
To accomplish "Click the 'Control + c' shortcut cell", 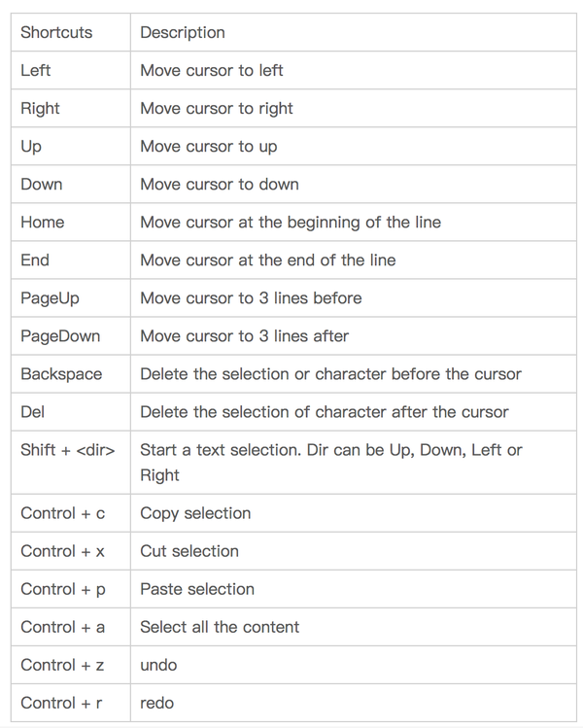I will click(x=63, y=512).
